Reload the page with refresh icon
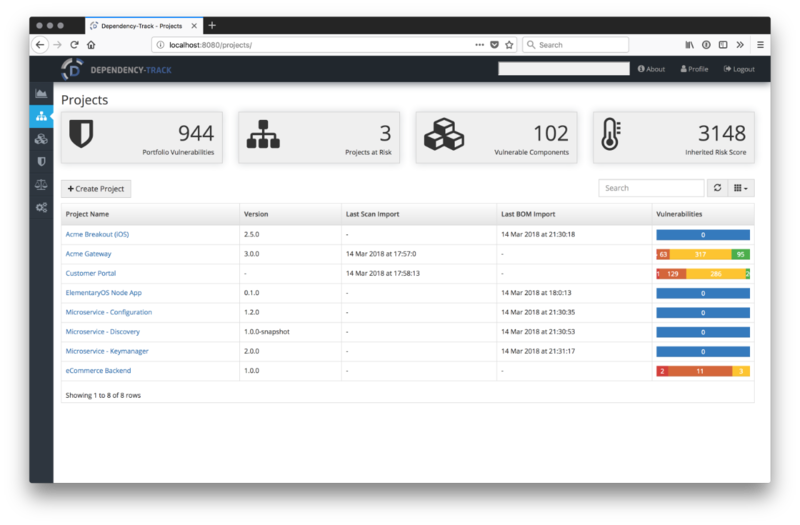The image size is (800, 525). [x=74, y=45]
